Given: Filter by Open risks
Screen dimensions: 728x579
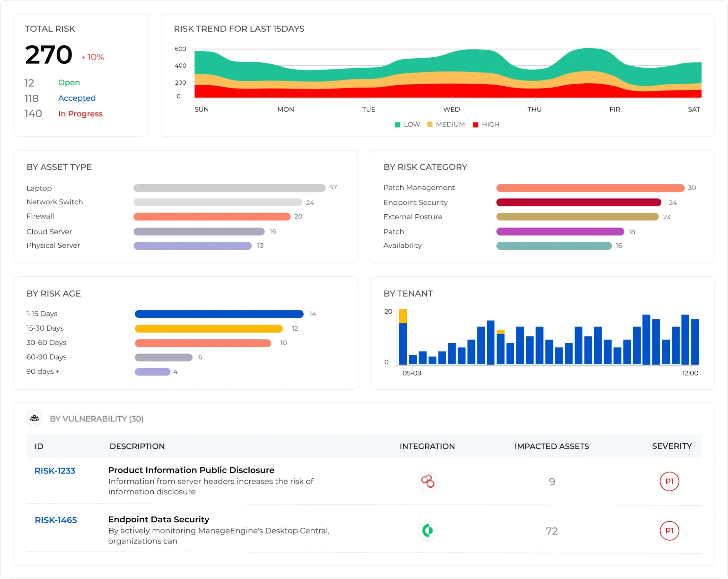Looking at the screenshot, I should [x=69, y=82].
